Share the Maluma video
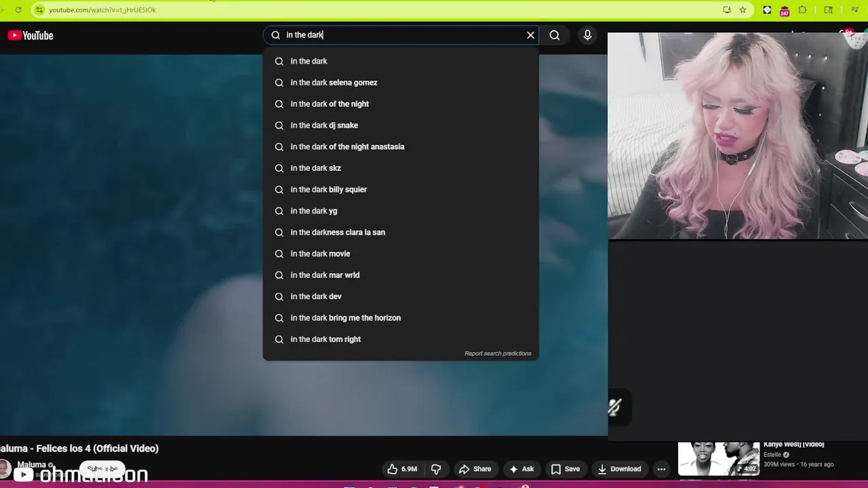868x488 pixels. coord(475,469)
